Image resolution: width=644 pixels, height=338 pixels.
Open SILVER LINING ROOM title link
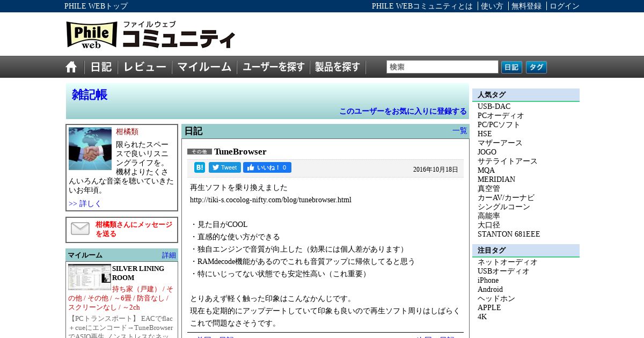point(138,273)
